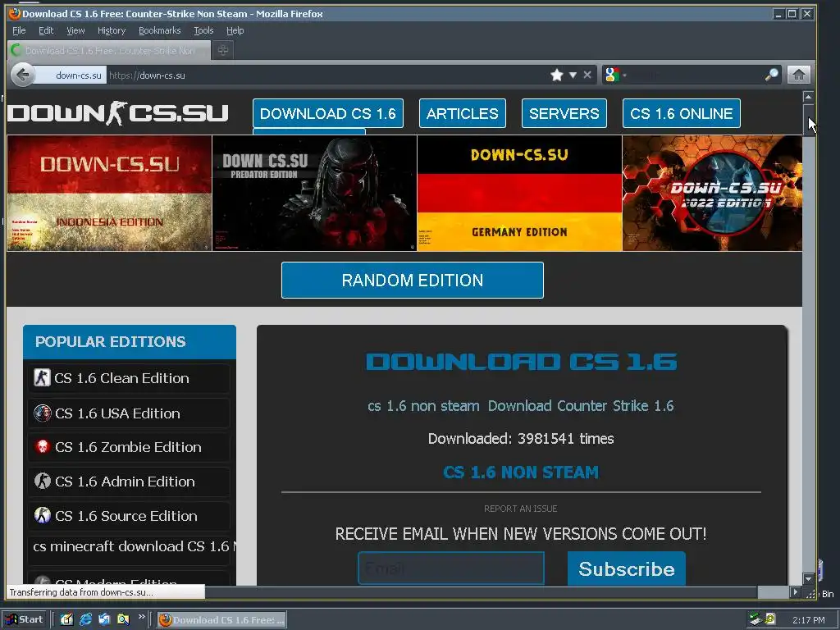The width and height of the screenshot is (840, 630).
Task: Open the CS 1.6 Clean Edition link
Action: 121,378
